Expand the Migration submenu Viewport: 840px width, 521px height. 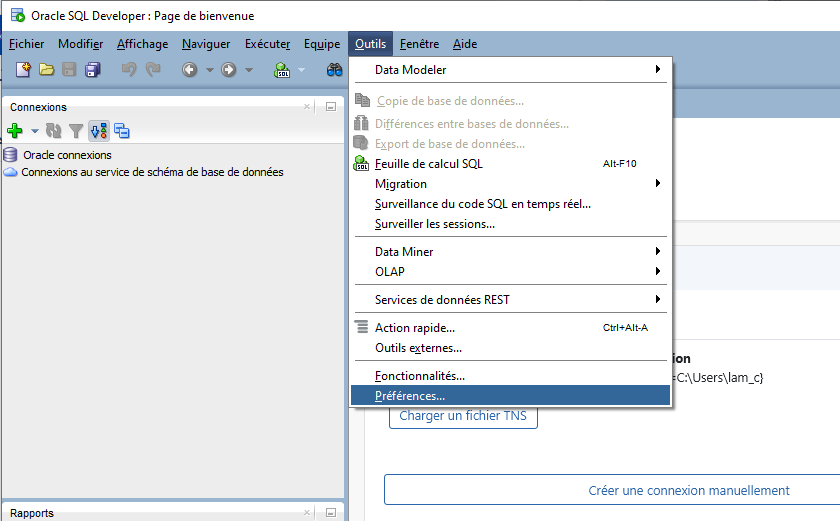pos(511,184)
